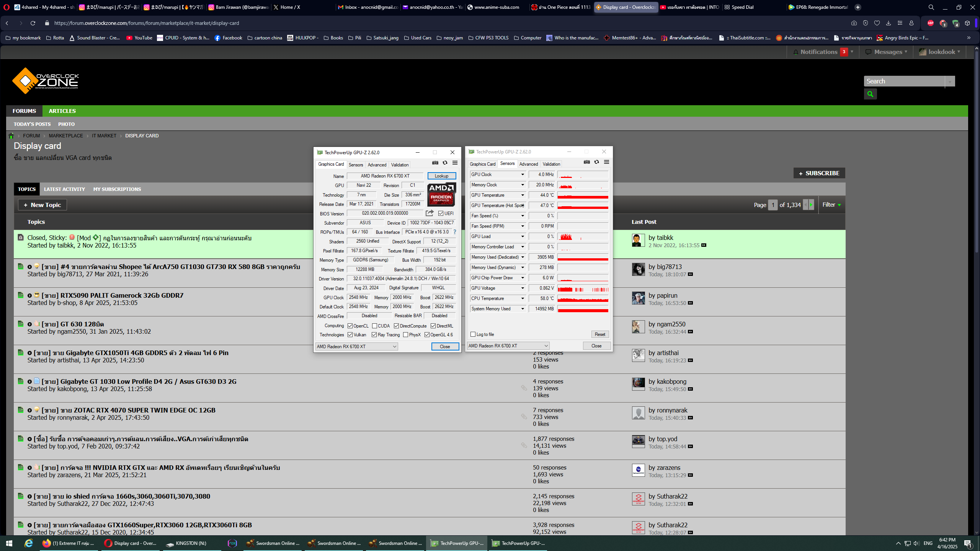
Task: Toggle DirectCompute checkbox
Action: (x=396, y=326)
